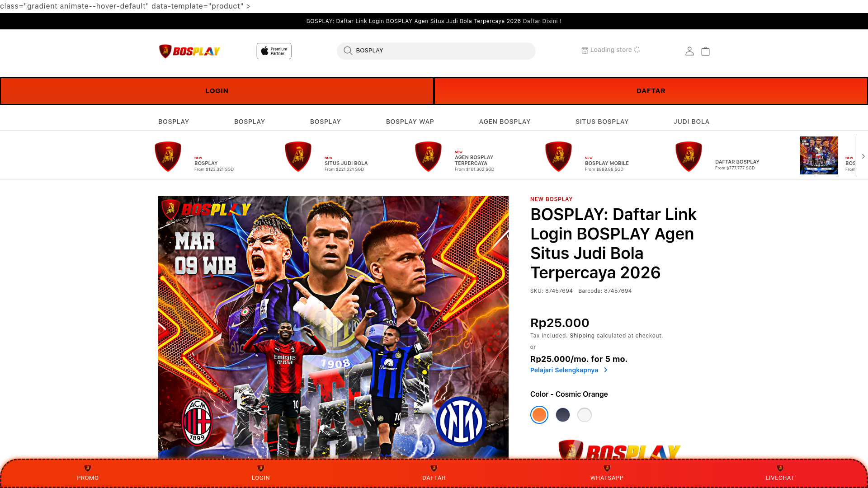868x488 pixels.
Task: Click the Loading store text
Action: [611, 50]
